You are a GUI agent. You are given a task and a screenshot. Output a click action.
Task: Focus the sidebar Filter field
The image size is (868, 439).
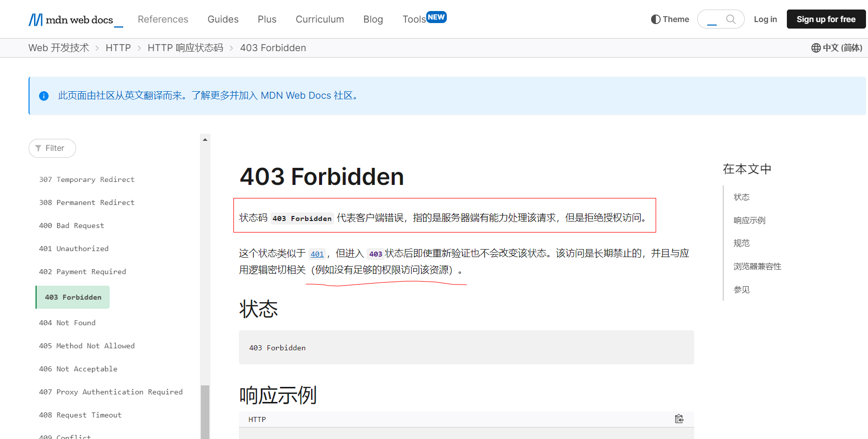[52, 148]
